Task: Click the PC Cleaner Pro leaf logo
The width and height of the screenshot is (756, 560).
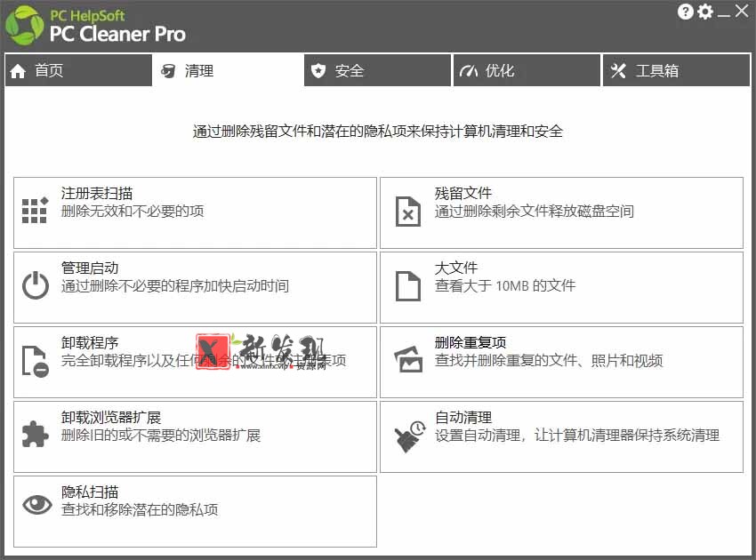Action: (x=24, y=25)
